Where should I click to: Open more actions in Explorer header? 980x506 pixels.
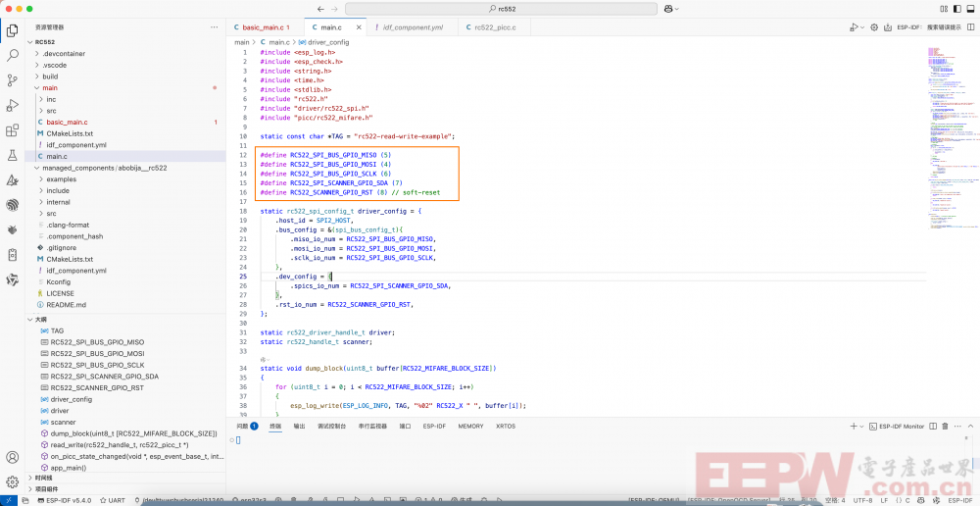pyautogui.click(x=215, y=27)
